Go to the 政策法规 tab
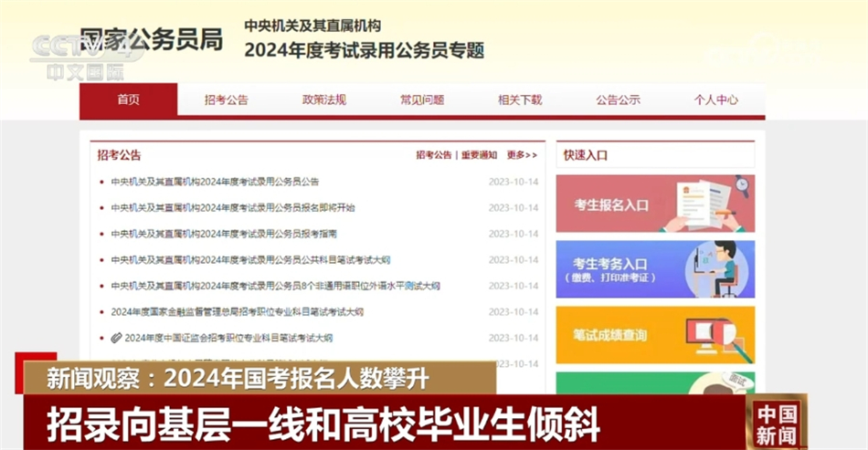This screenshot has width=868, height=450. [x=324, y=99]
